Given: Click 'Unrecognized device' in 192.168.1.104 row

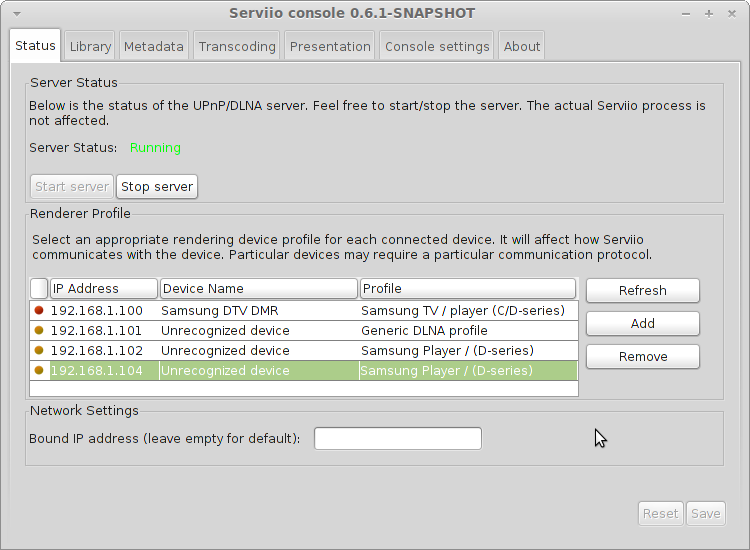Looking at the screenshot, I should click(225, 371).
